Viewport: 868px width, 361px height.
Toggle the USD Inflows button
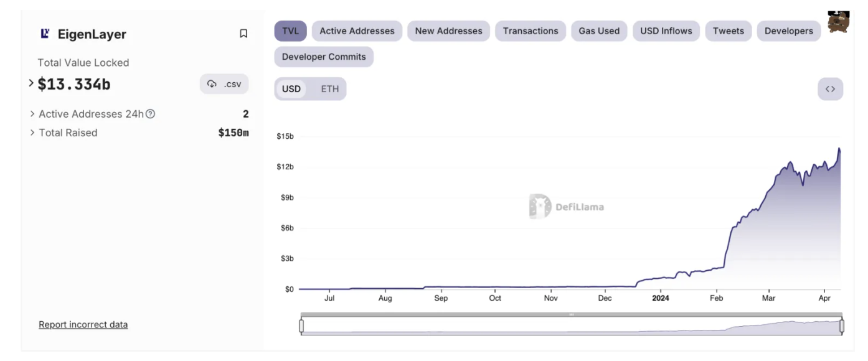[666, 31]
